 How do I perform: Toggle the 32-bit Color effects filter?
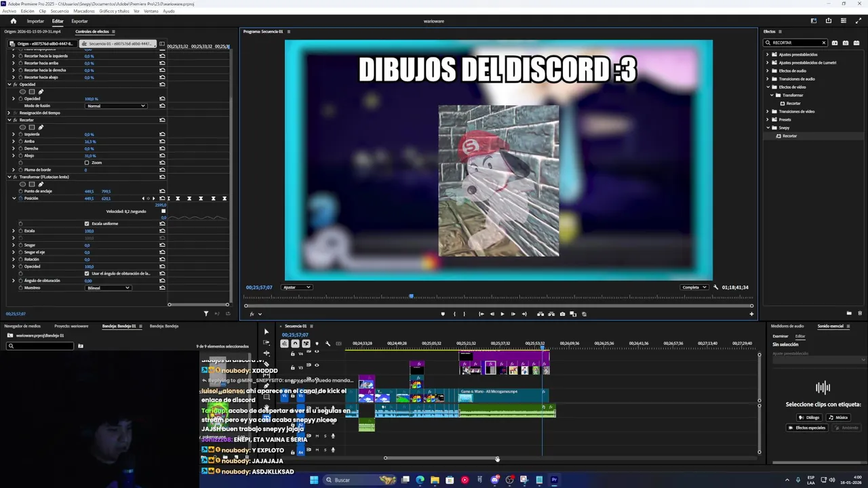[844, 43]
